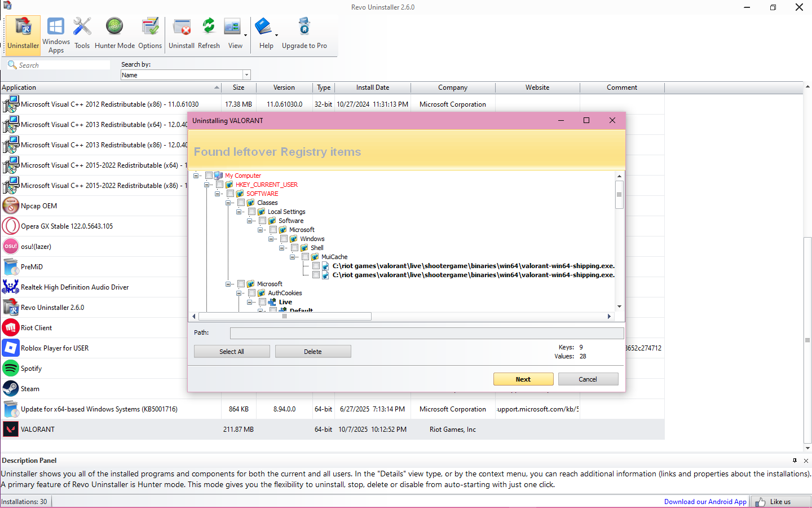Screen dimensions: 812x508
Task: Open the Download our Android App link
Action: pyautogui.click(x=705, y=502)
